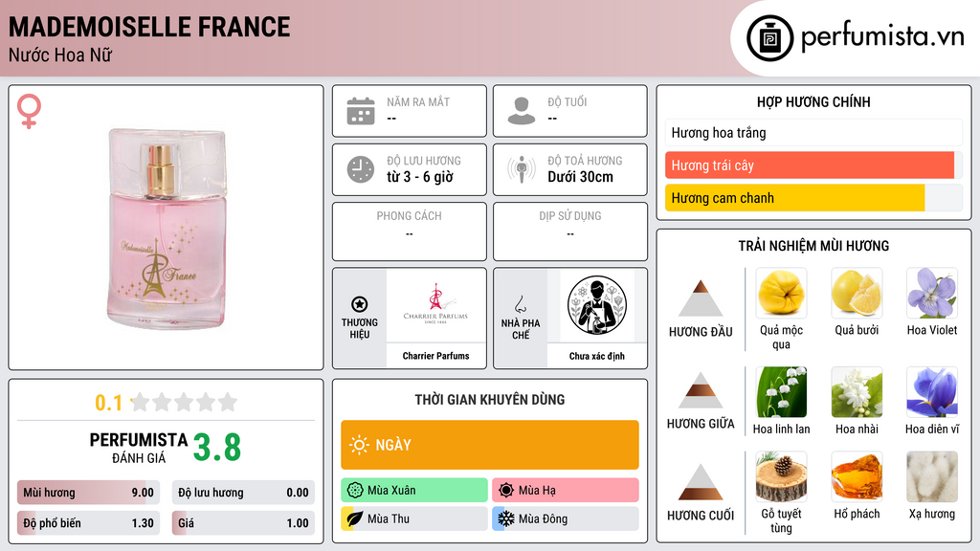The height and width of the screenshot is (551, 980).
Task: Click the snowflake icon for Mùa Đông
Action: pyautogui.click(x=506, y=518)
